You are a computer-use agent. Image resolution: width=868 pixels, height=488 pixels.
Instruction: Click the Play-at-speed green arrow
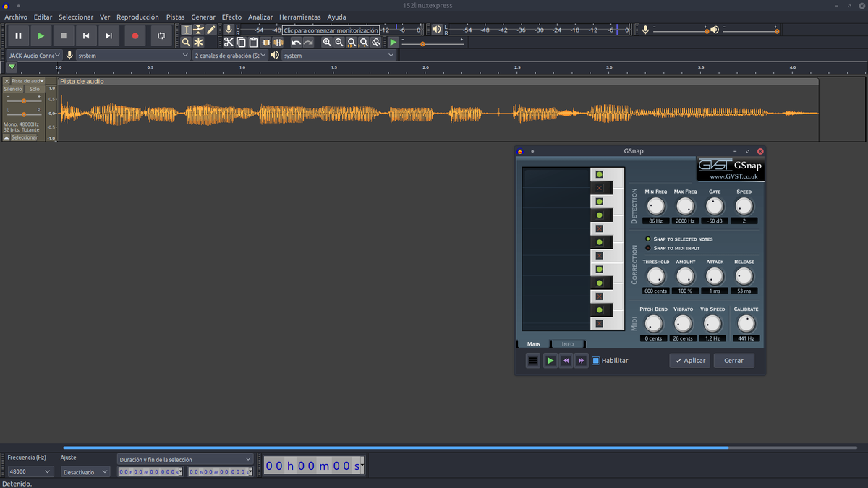393,43
